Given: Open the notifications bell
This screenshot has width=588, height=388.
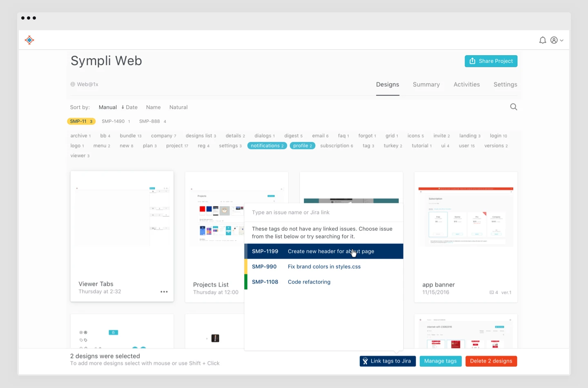Looking at the screenshot, I should (542, 40).
